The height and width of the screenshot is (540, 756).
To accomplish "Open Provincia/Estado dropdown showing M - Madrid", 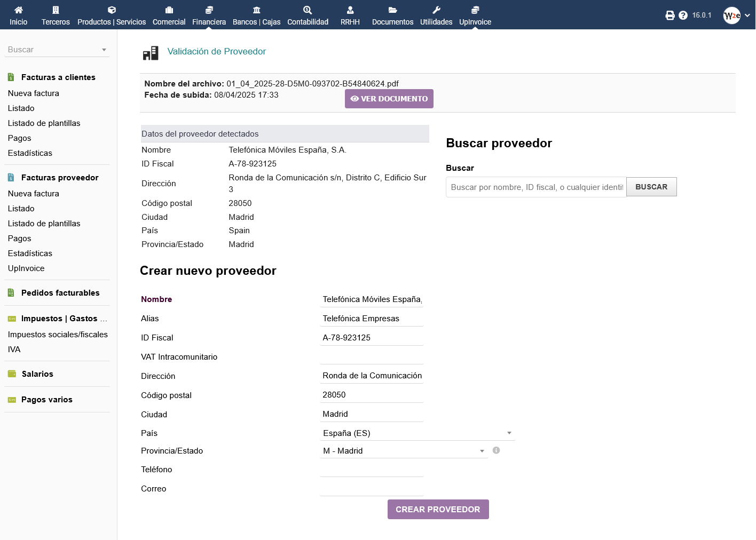I will tap(404, 451).
